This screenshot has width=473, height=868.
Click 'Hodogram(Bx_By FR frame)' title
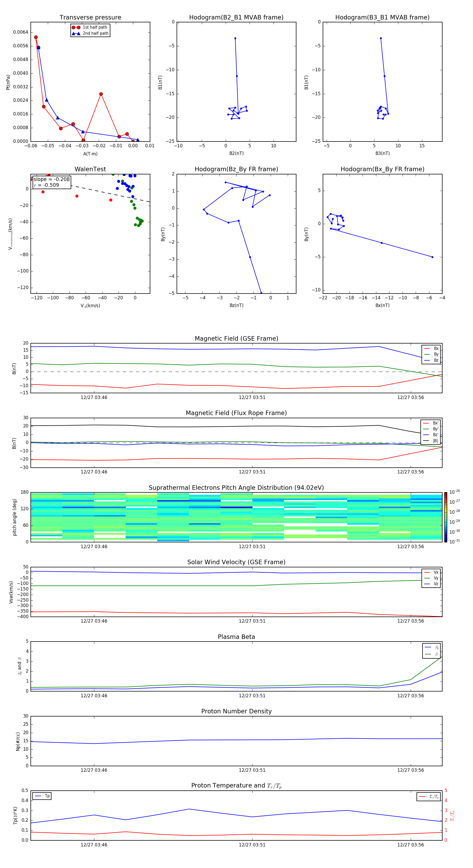point(382,169)
